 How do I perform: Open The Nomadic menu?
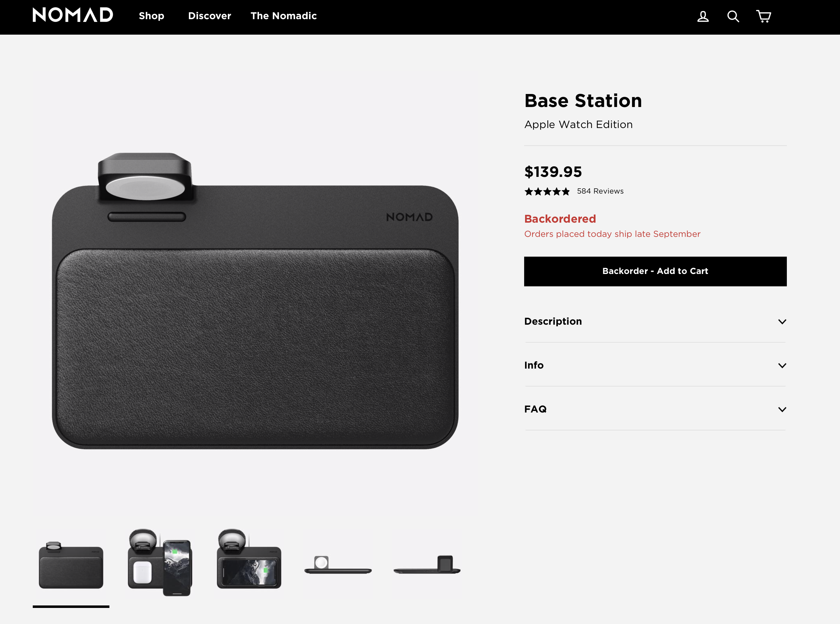(x=283, y=16)
